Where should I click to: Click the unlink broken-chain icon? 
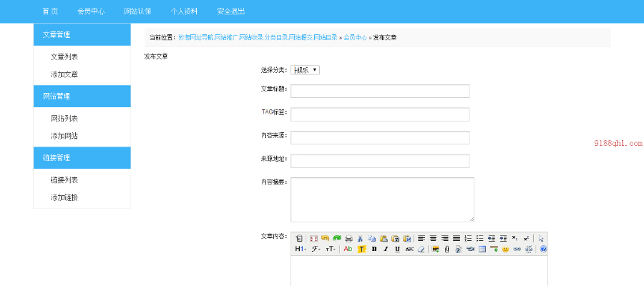(x=529, y=249)
